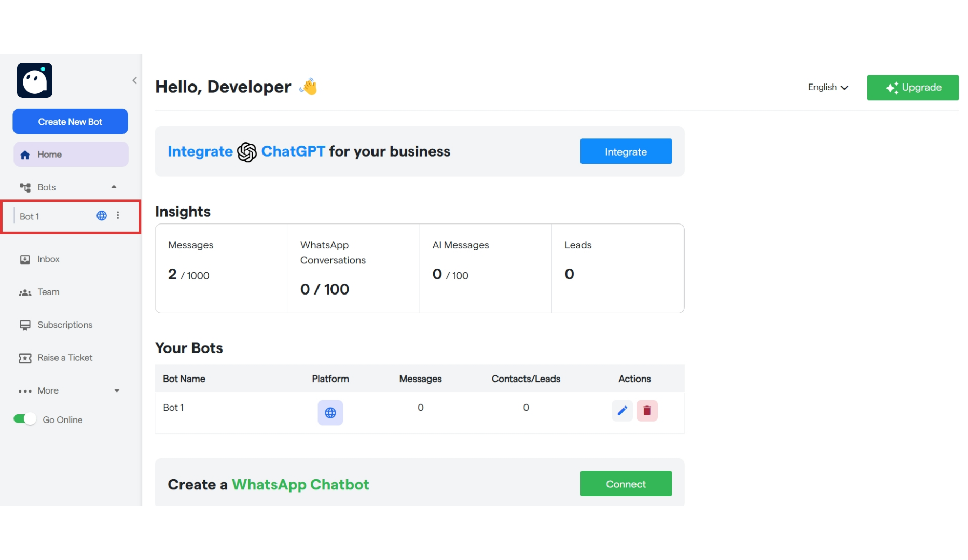Screen dimensions: 968x560
Task: Select the Team icon in sidebar
Action: coord(25,292)
